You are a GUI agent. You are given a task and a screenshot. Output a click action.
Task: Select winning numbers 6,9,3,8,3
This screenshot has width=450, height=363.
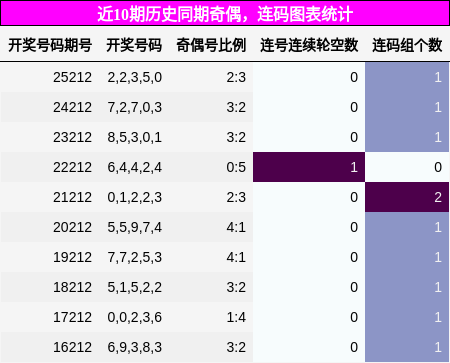coord(134,347)
